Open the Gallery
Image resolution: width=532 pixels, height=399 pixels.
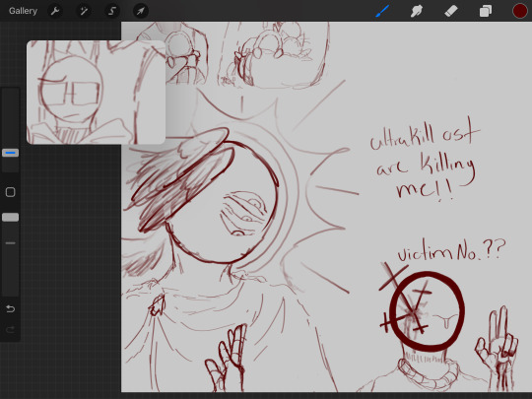(23, 11)
